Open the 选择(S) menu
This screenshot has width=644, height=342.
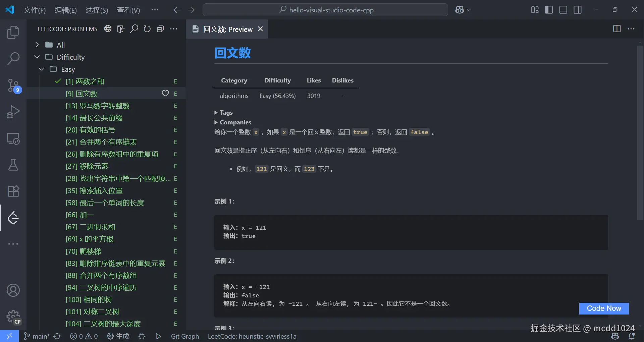point(97,10)
